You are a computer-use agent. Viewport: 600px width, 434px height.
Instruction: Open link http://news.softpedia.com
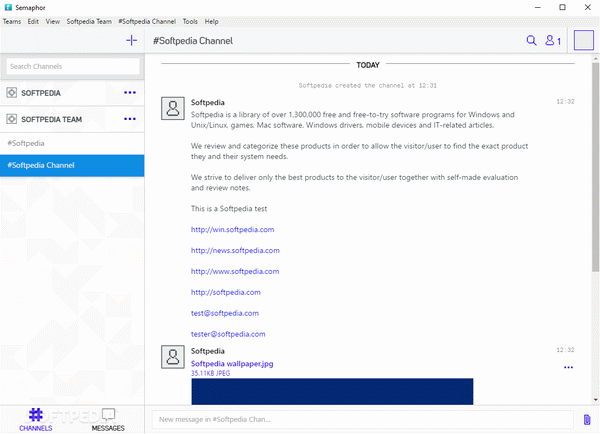pos(235,250)
